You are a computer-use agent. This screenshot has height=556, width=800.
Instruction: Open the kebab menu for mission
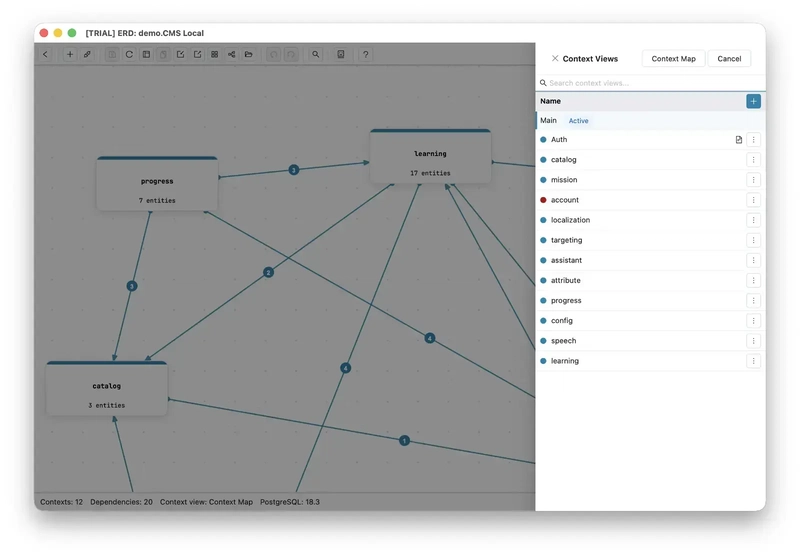pos(753,180)
